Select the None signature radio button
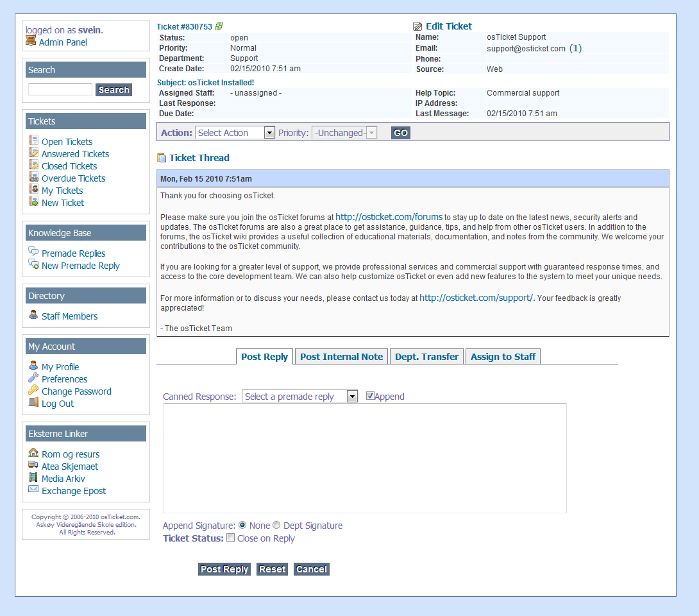 [x=242, y=525]
